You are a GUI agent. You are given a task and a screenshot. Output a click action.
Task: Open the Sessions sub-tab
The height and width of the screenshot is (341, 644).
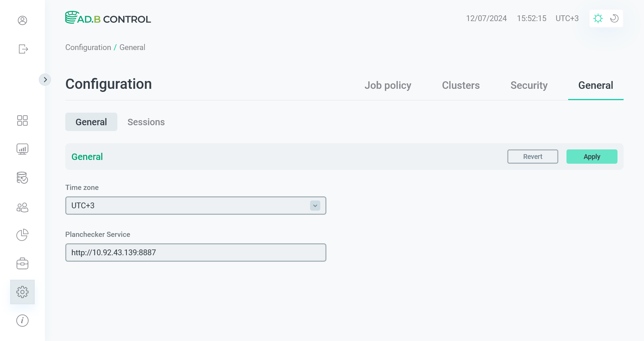[146, 122]
